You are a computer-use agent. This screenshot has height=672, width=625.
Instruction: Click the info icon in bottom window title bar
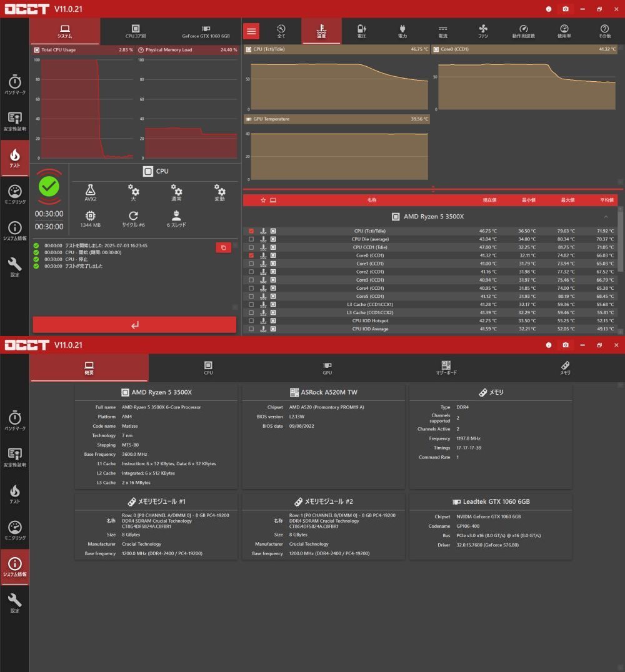tap(548, 345)
